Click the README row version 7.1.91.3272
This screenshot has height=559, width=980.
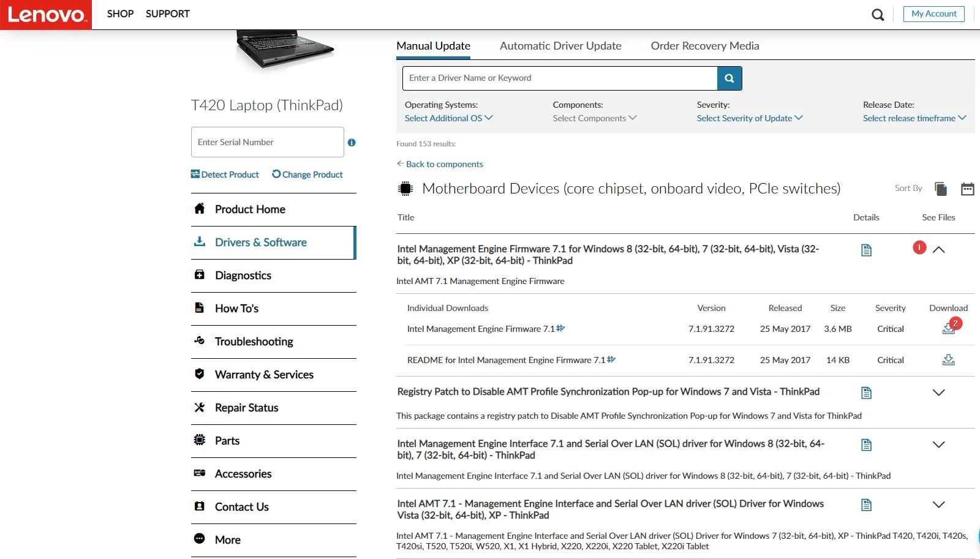(711, 360)
